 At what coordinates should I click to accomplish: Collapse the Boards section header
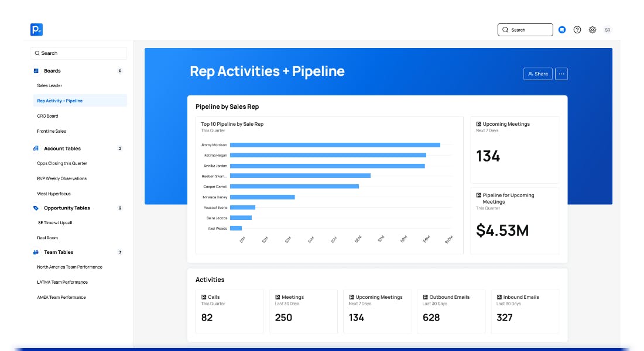[x=52, y=71]
